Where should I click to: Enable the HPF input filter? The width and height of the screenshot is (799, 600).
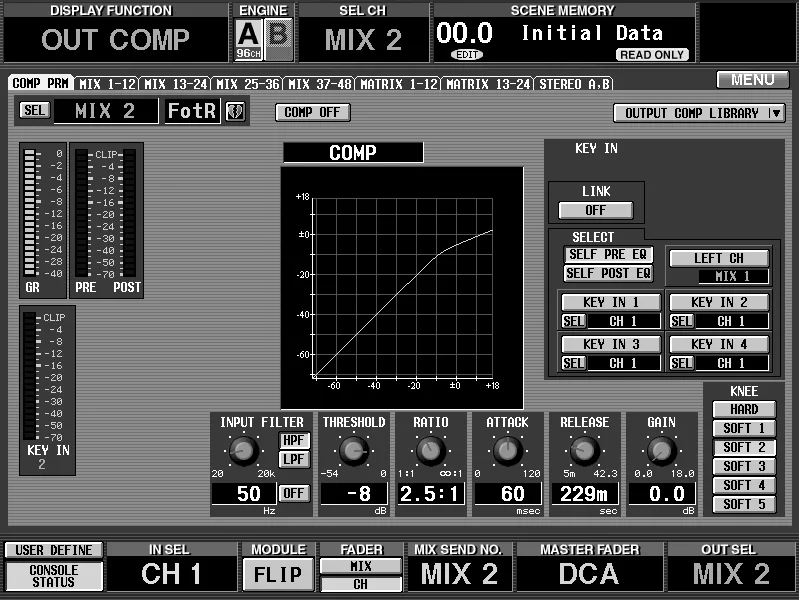coord(294,440)
